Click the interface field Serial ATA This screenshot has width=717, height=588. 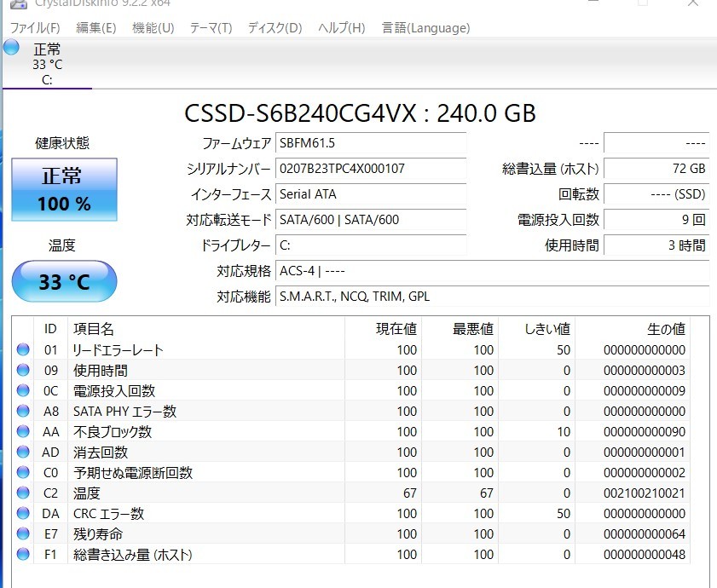(371, 194)
